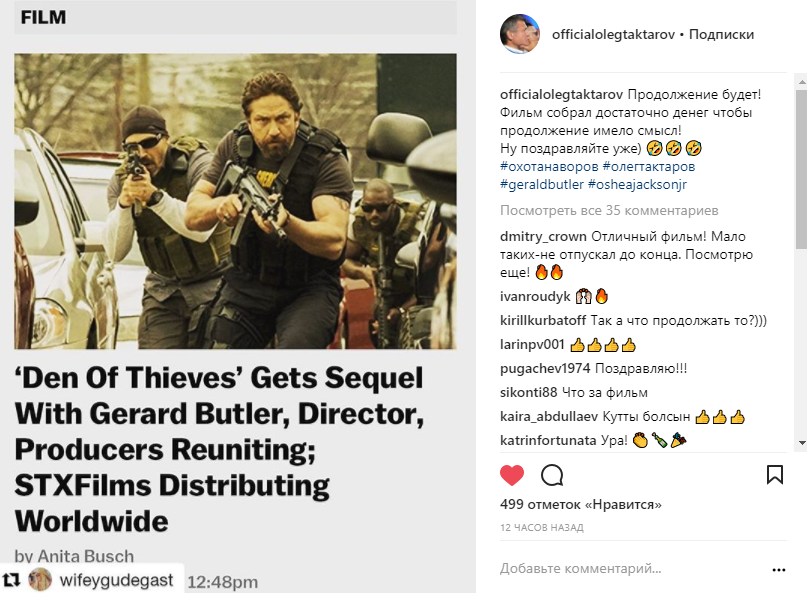Expand Посмотреть все 35 комментариев
This screenshot has height=593, width=807.
pyautogui.click(x=609, y=211)
